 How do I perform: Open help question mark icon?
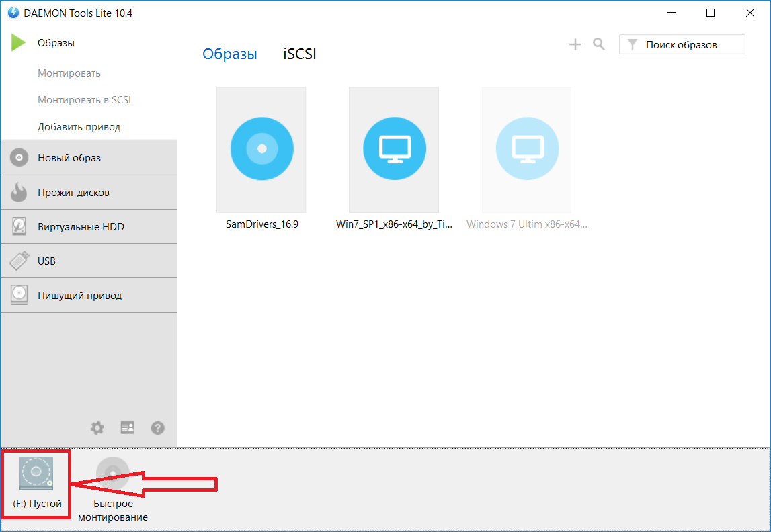(x=157, y=428)
